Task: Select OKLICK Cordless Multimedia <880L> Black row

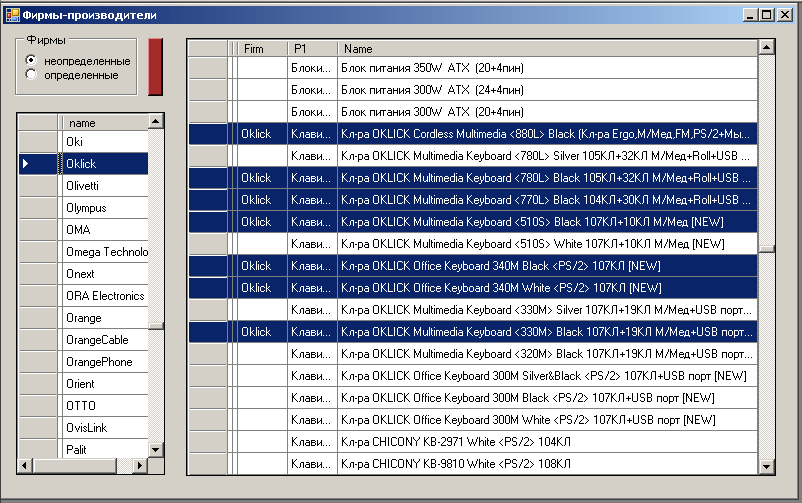Action: 473,134
